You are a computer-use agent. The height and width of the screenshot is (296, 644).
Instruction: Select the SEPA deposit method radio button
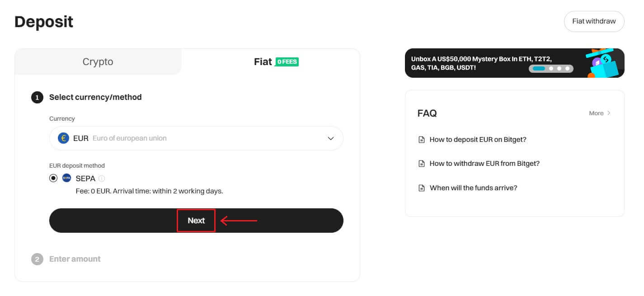(x=53, y=178)
